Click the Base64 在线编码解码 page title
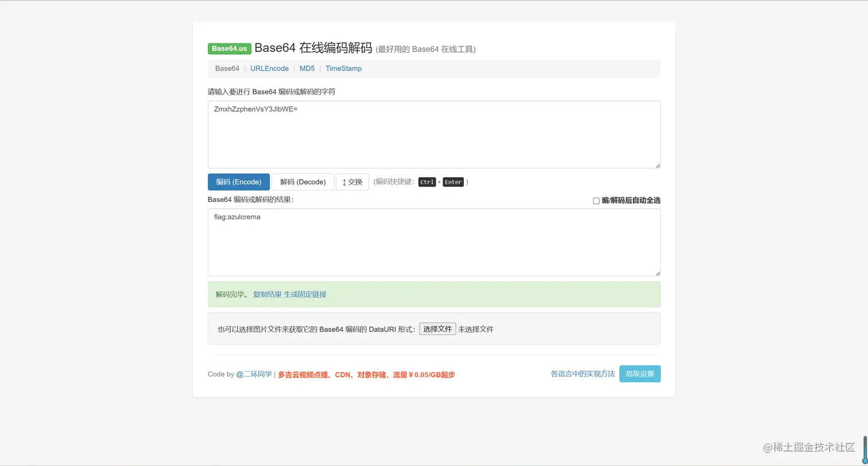The image size is (868, 466). point(313,48)
